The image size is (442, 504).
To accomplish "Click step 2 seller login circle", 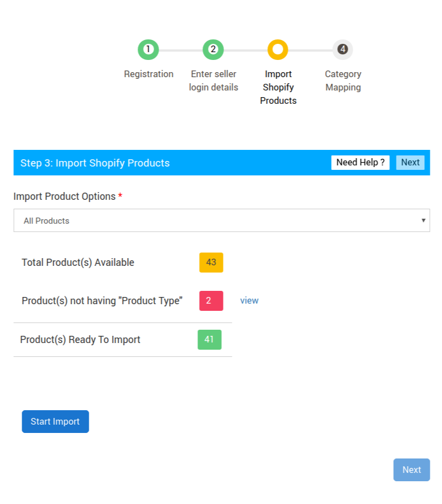I will 213,49.
